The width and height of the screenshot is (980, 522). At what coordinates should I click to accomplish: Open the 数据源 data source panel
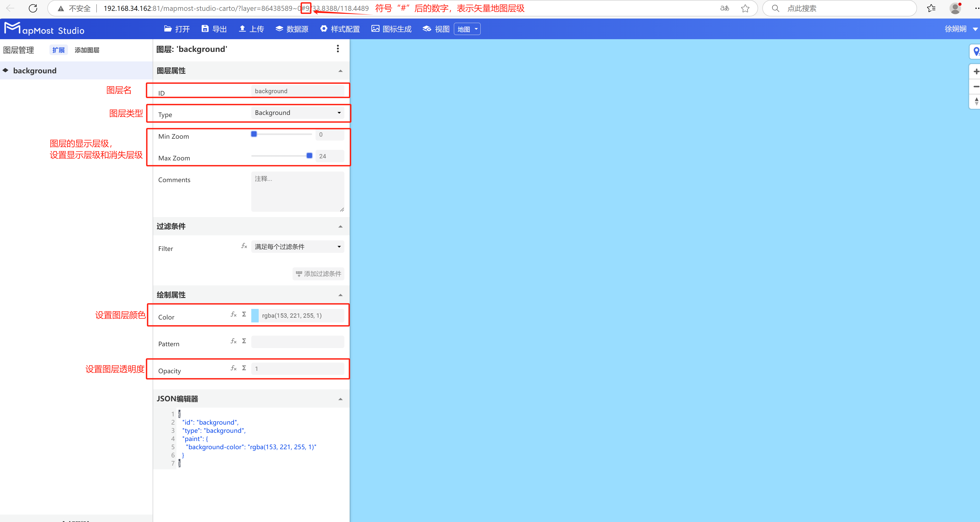point(292,29)
